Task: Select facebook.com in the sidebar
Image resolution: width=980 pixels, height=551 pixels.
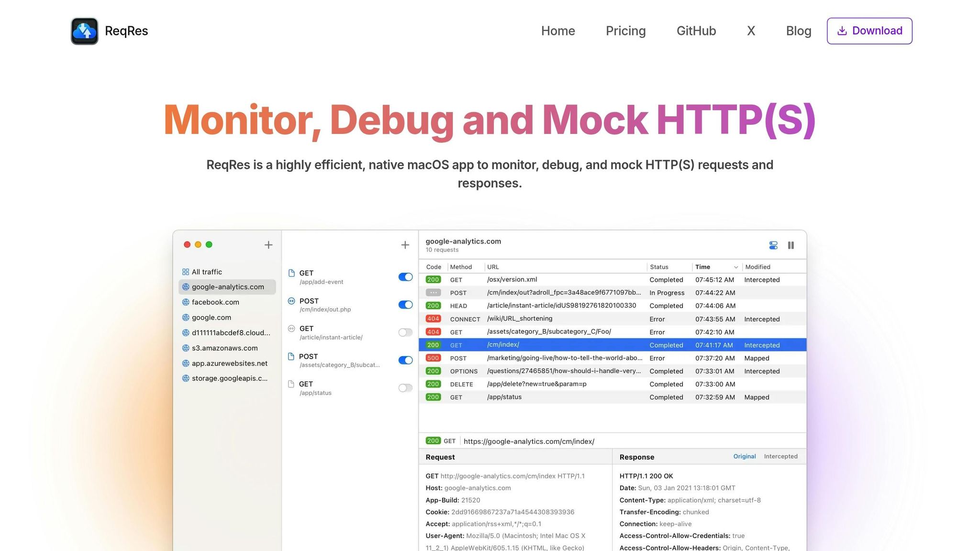Action: [x=227, y=302]
